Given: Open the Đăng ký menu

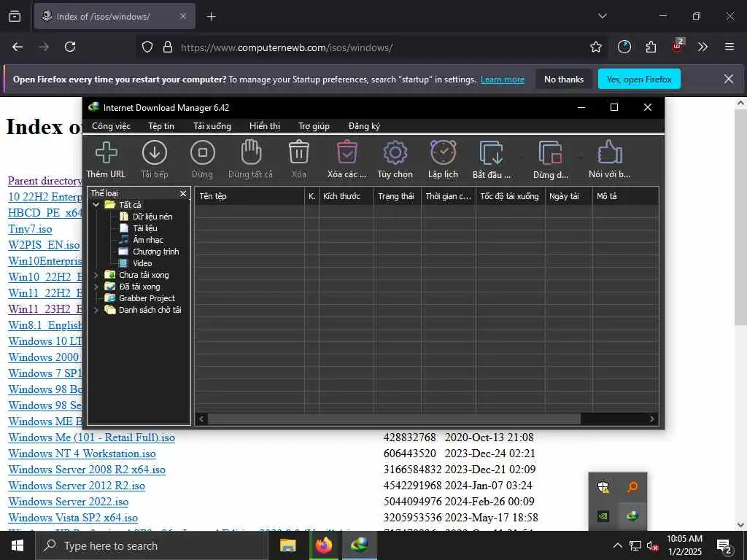Looking at the screenshot, I should [x=364, y=126].
